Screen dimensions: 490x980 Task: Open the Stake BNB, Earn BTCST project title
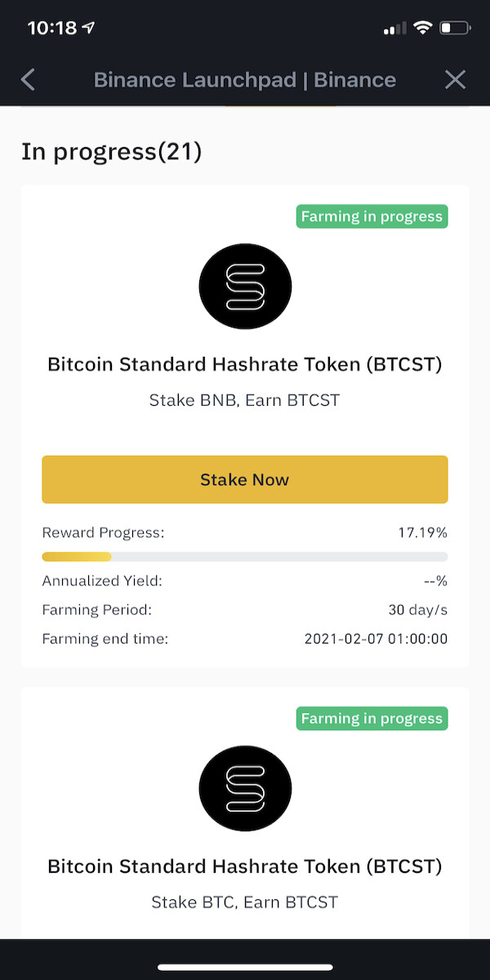[245, 364]
